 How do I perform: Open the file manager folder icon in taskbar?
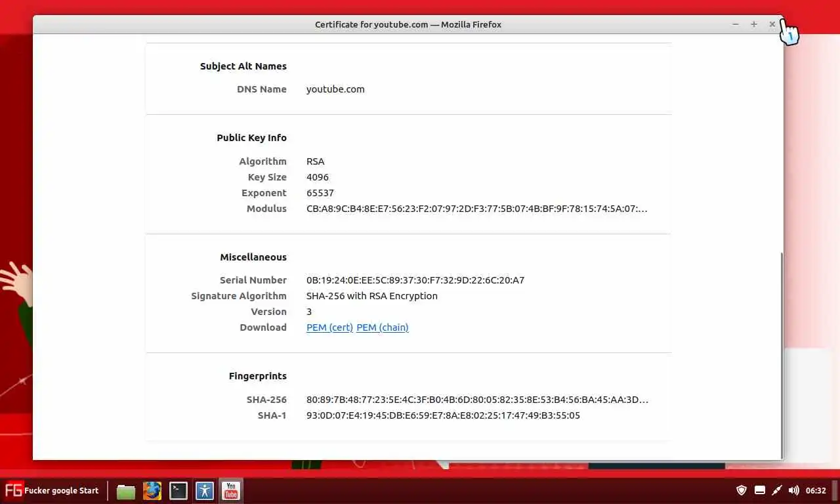126,491
